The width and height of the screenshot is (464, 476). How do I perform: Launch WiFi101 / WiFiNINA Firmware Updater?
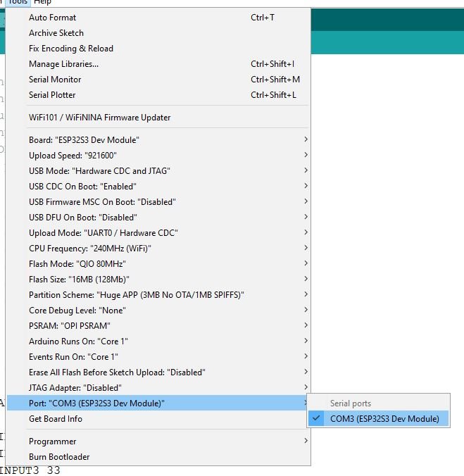pyautogui.click(x=99, y=118)
